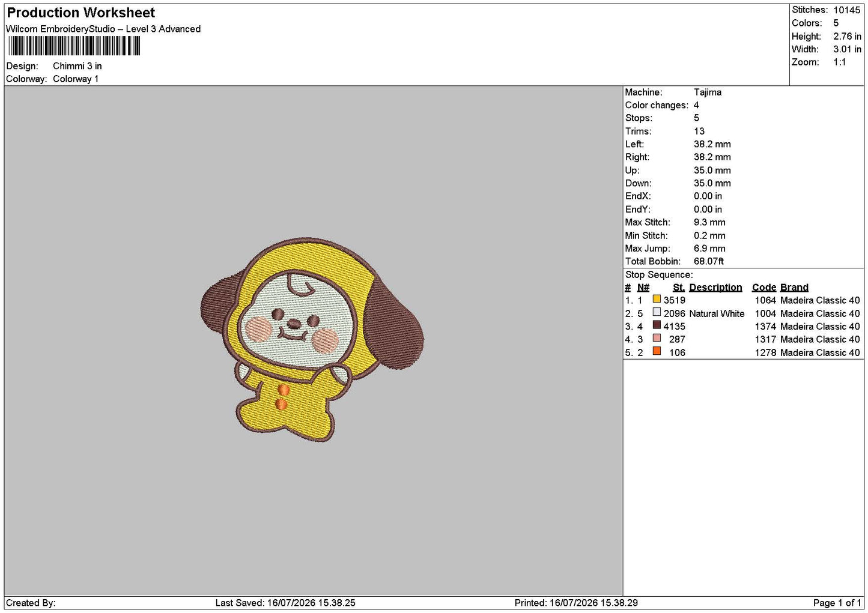
Task: Click the Max Stitch value 9.3 mm
Action: point(709,222)
